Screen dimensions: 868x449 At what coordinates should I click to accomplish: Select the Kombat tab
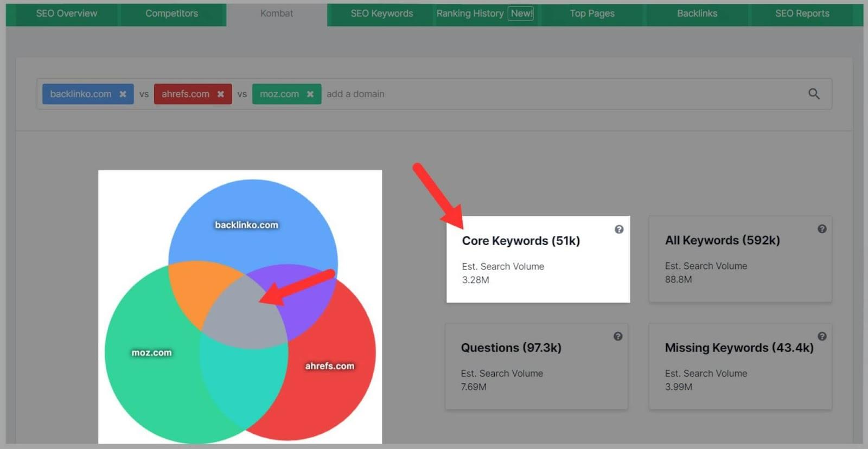point(277,14)
